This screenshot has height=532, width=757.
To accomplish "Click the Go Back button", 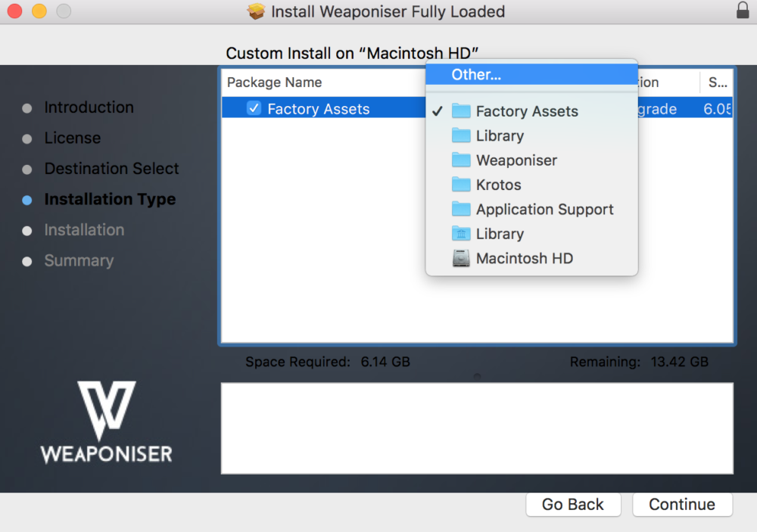I will (x=573, y=505).
